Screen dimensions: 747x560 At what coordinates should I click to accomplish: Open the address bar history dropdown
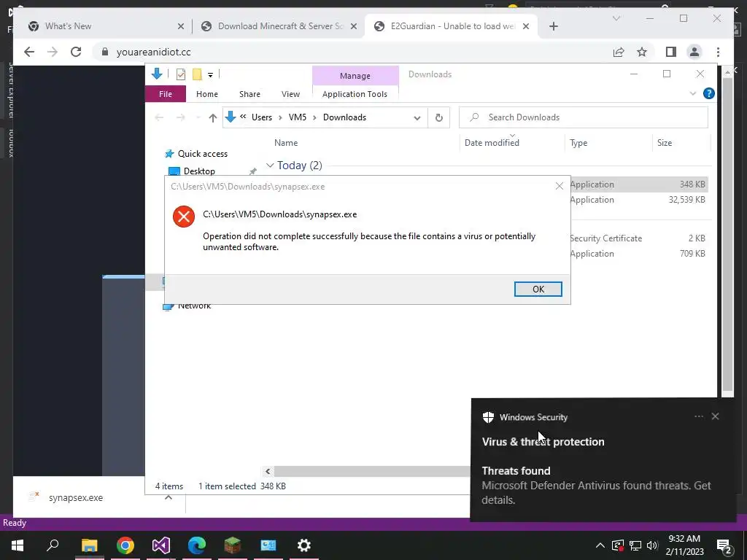pyautogui.click(x=417, y=117)
